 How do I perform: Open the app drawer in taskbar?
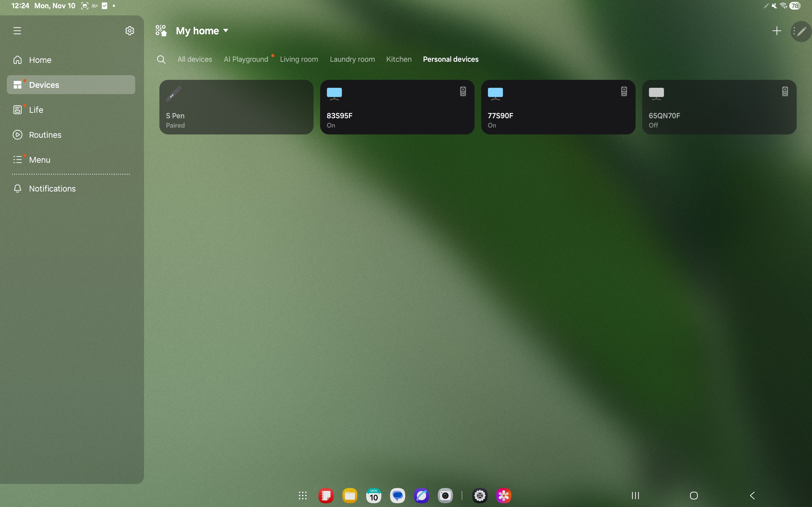302,495
